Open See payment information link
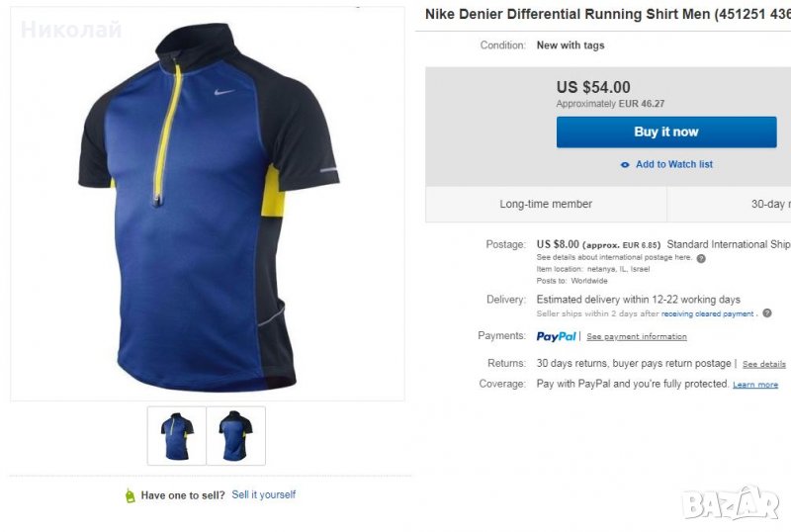 click(637, 337)
